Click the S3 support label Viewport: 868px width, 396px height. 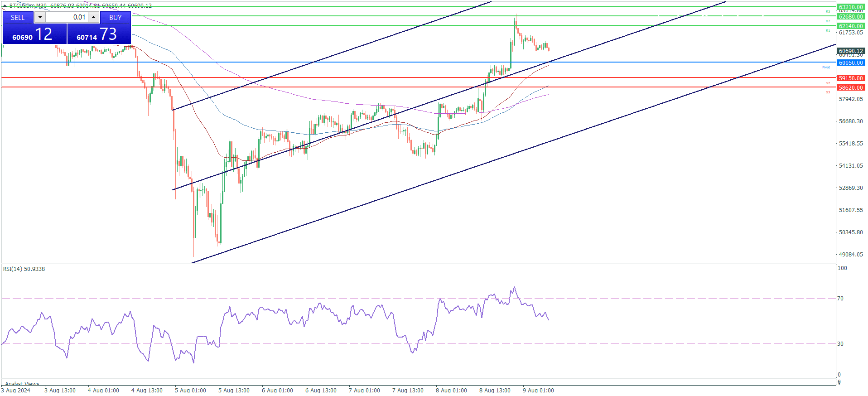(x=828, y=92)
